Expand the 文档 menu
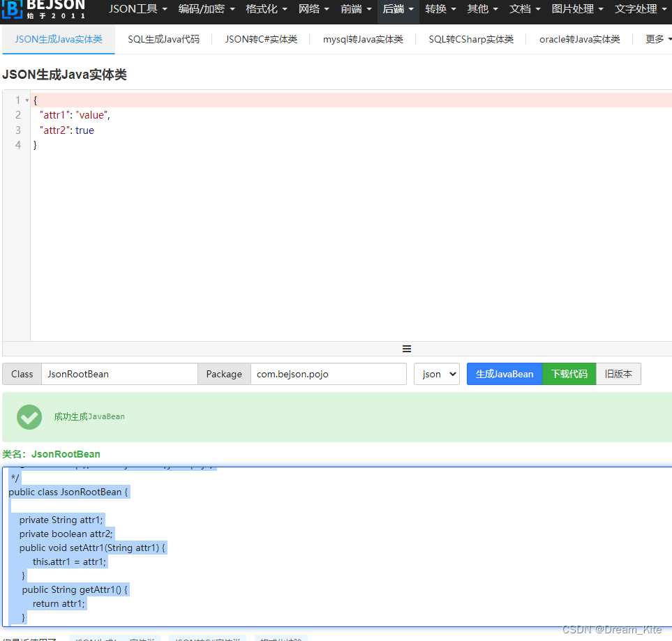The height and width of the screenshot is (641, 672). [x=525, y=9]
